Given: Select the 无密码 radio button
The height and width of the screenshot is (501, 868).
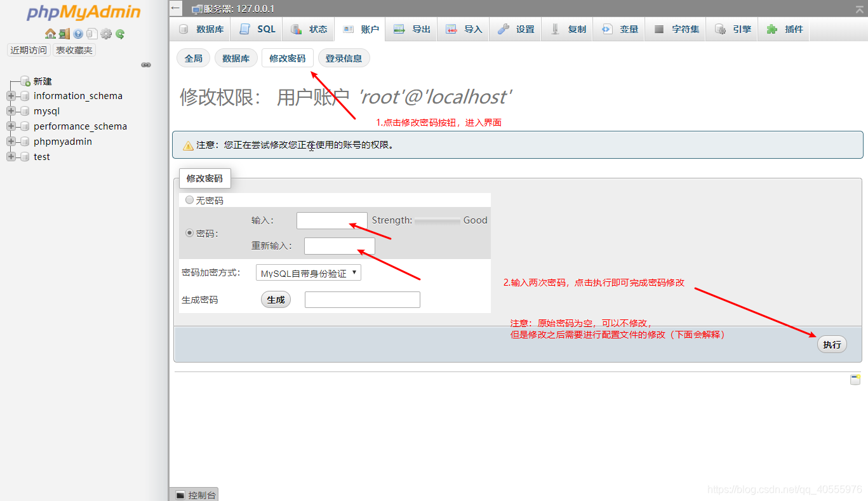Looking at the screenshot, I should (x=189, y=200).
